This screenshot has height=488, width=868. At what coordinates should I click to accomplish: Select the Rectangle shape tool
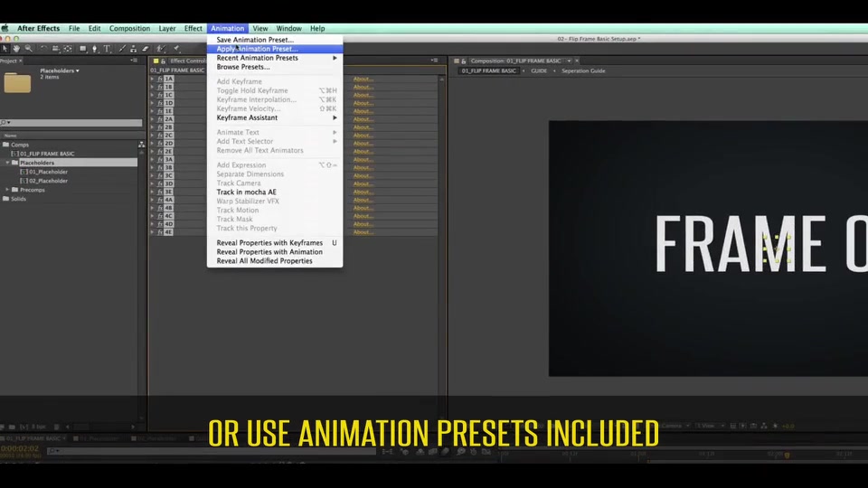click(83, 49)
